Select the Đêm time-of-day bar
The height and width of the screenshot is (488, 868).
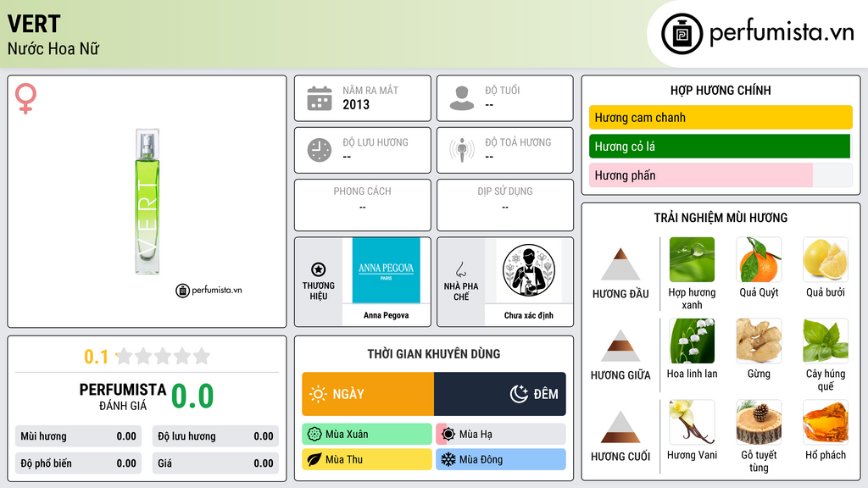(x=500, y=394)
